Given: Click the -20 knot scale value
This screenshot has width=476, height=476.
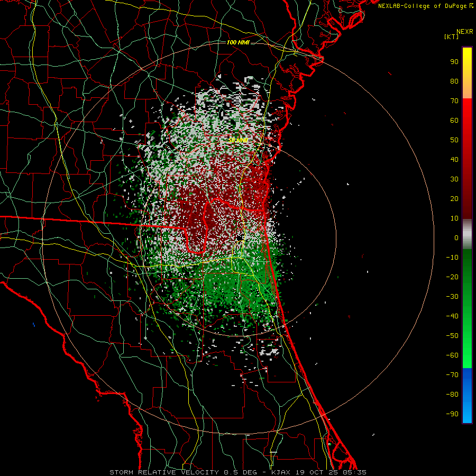Looking at the screenshot, I should point(452,277).
